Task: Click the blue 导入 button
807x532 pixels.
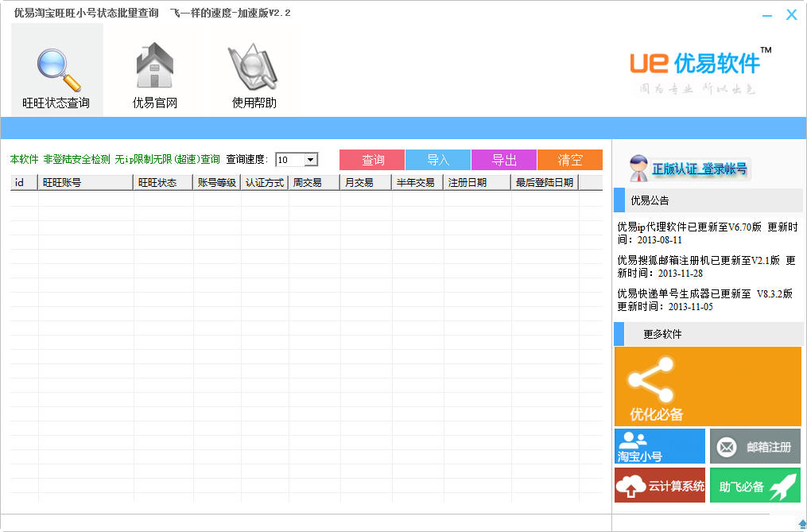Action: point(438,160)
